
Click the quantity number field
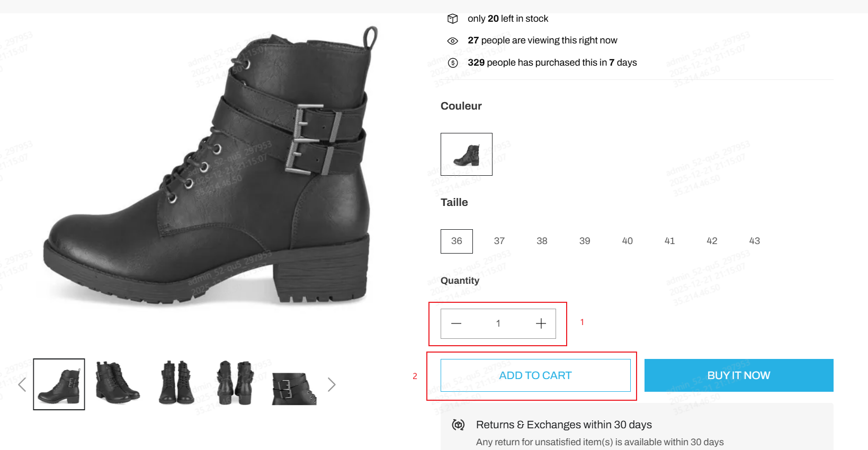pyautogui.click(x=498, y=323)
